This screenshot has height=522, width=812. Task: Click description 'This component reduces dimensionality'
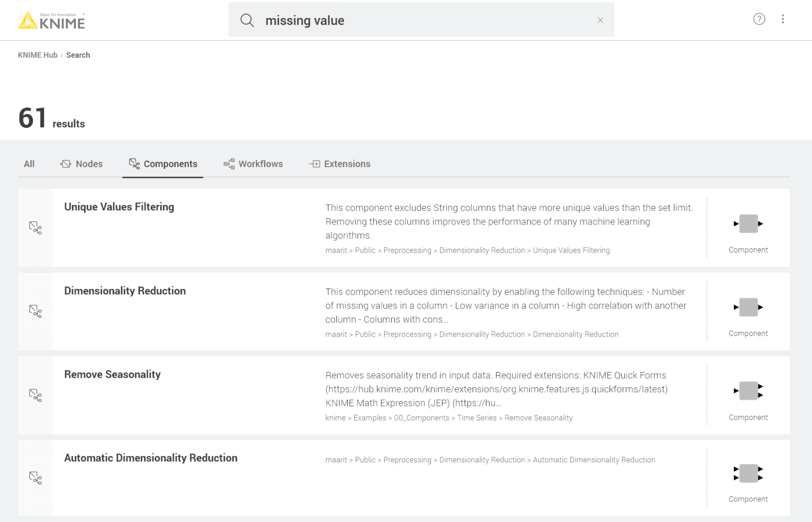point(506,305)
